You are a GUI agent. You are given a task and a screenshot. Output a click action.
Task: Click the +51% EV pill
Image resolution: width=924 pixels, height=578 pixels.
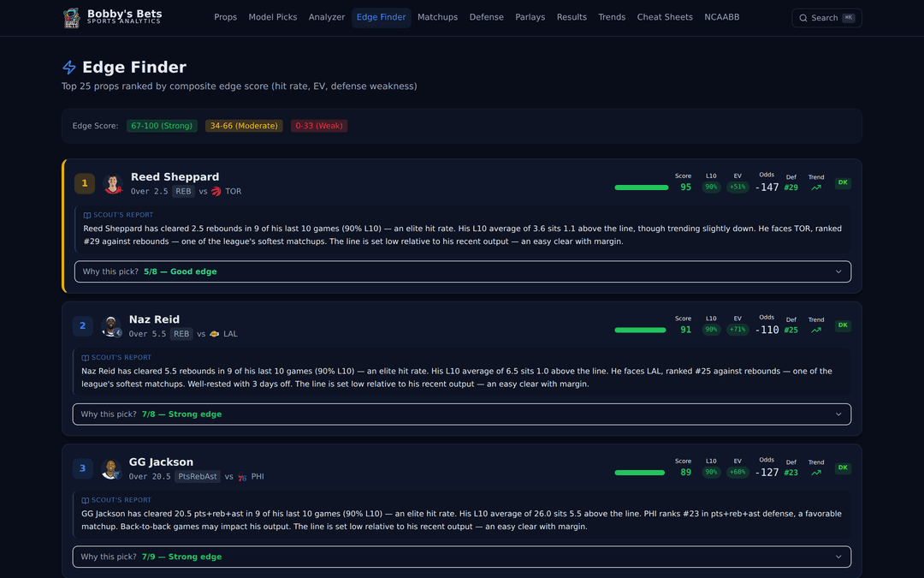[x=737, y=187]
